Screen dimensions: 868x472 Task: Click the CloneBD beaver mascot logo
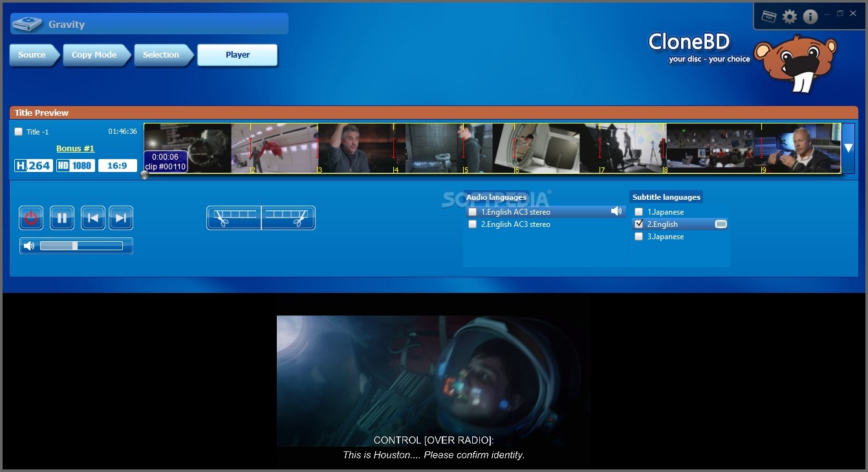coord(795,64)
